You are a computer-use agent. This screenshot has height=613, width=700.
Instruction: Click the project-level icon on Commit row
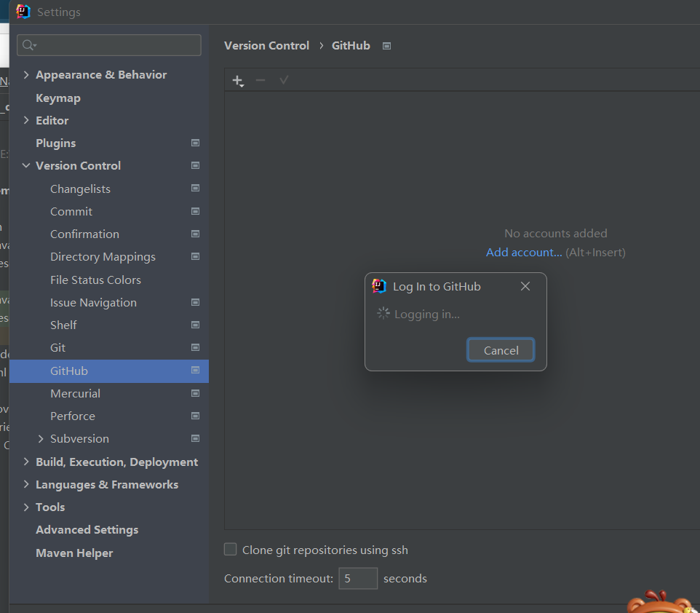tap(195, 211)
